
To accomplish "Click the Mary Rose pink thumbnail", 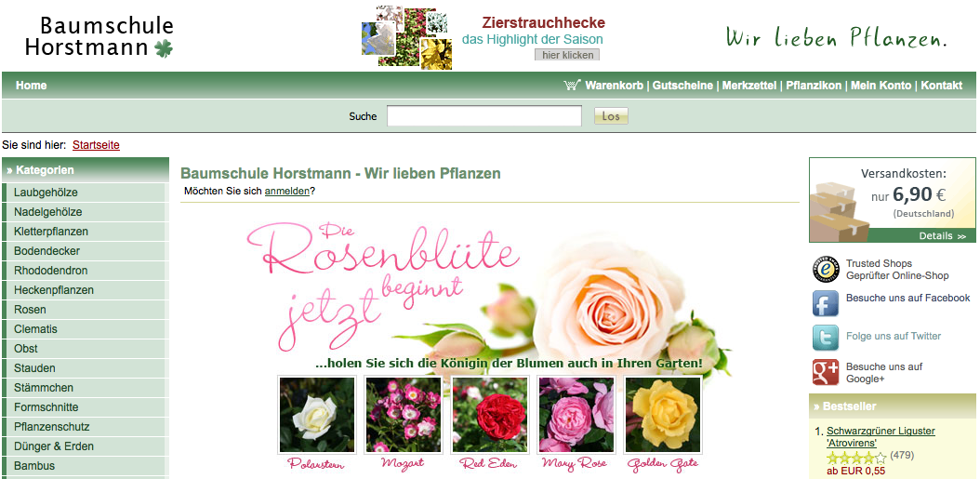I will point(576,415).
